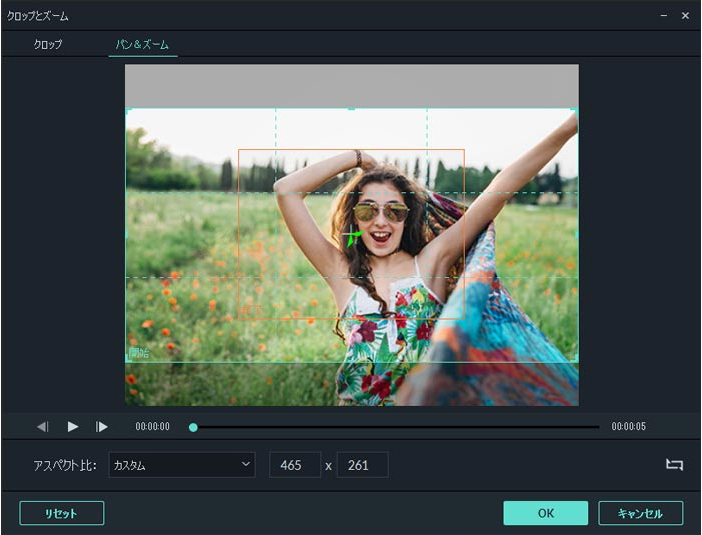
Task: Click the top-left start frame corner handle
Action: [128, 110]
